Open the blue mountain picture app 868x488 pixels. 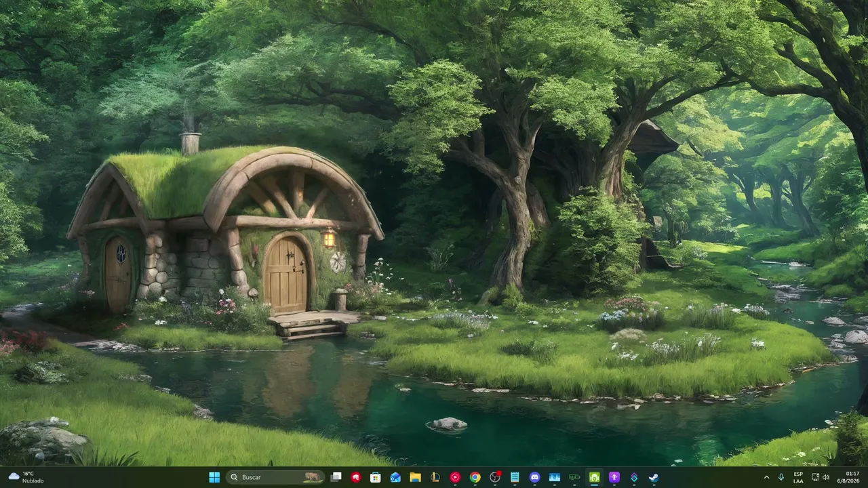point(555,477)
